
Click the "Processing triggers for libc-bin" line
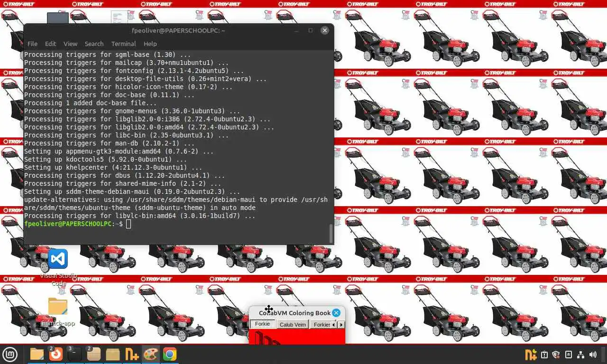pos(127,135)
